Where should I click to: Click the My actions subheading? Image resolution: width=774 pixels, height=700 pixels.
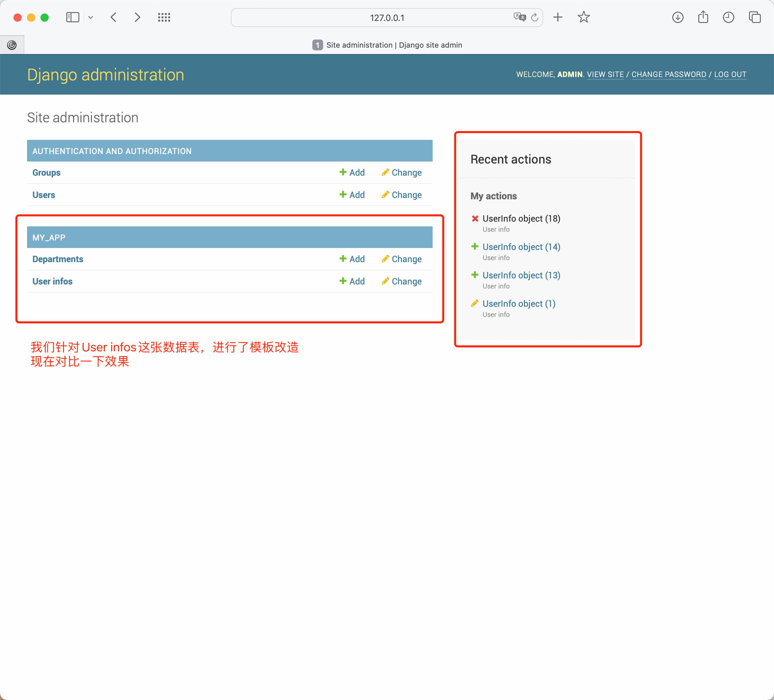tap(493, 196)
